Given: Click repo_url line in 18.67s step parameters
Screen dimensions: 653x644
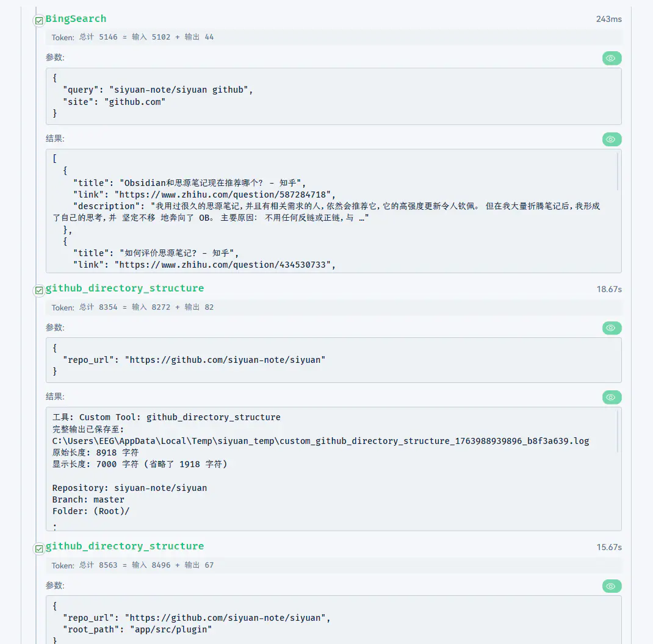Looking at the screenshot, I should pos(194,360).
